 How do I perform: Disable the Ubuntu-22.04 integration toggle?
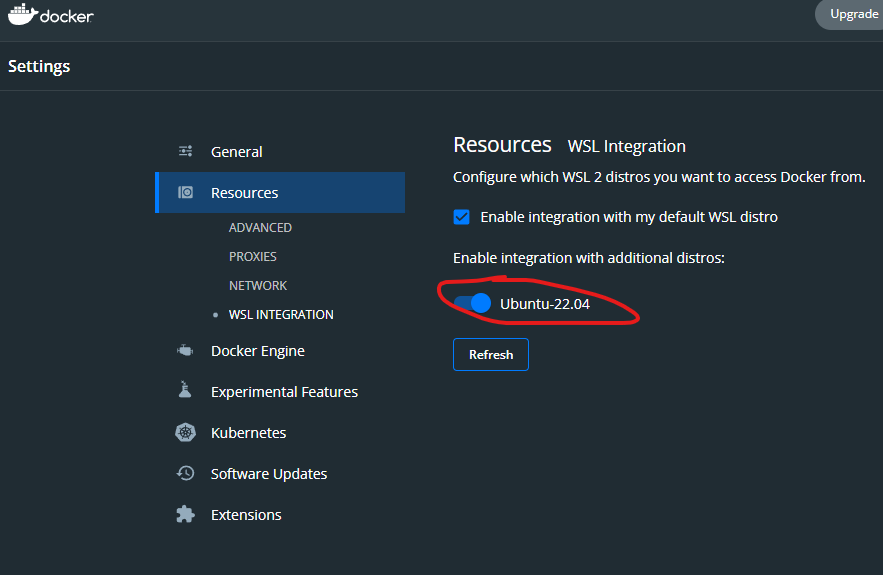pos(472,303)
